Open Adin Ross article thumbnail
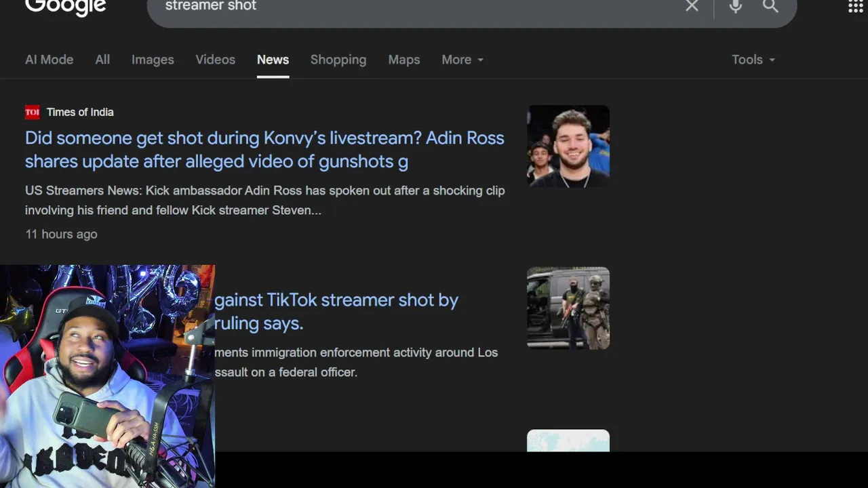The height and width of the screenshot is (488, 868). pos(568,146)
